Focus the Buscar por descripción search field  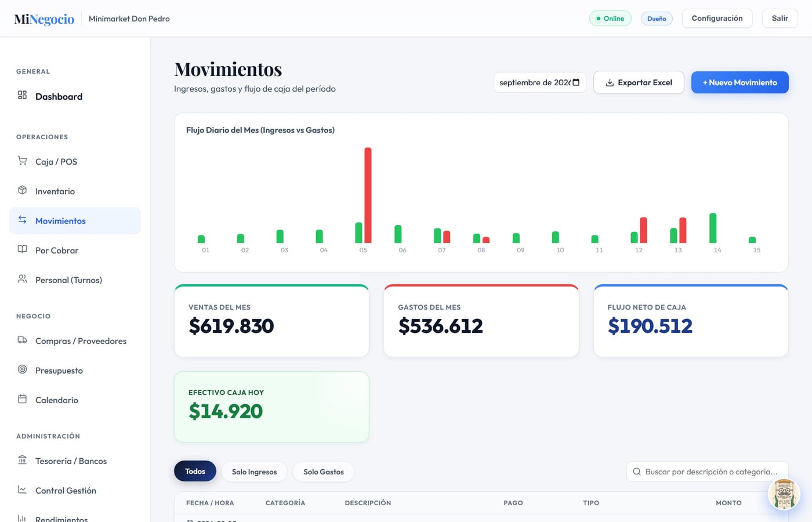pos(707,472)
